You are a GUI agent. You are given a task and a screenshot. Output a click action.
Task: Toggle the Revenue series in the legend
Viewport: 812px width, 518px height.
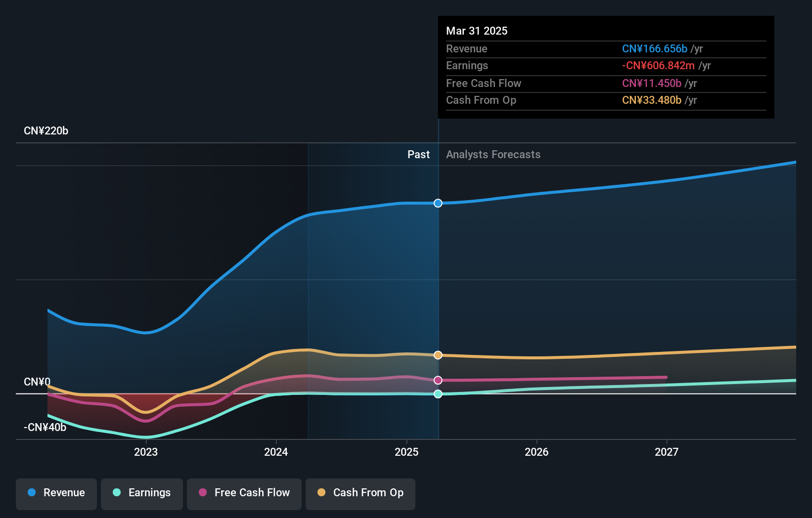point(56,494)
